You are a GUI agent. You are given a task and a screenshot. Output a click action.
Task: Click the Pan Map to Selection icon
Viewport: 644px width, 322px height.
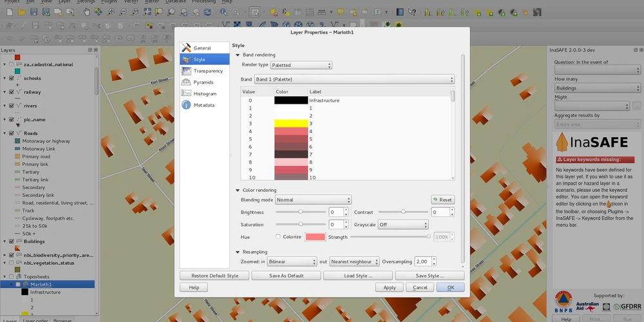[99, 12]
